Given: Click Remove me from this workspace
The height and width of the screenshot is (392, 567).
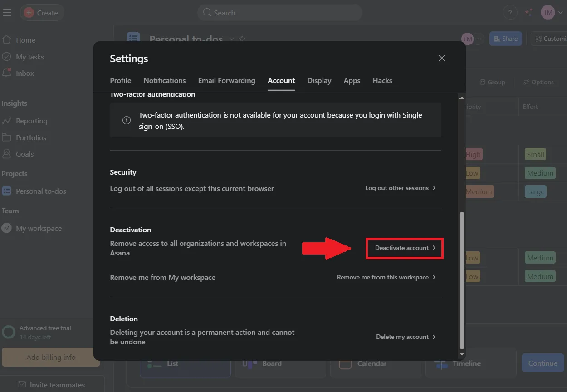Looking at the screenshot, I should tap(386, 277).
